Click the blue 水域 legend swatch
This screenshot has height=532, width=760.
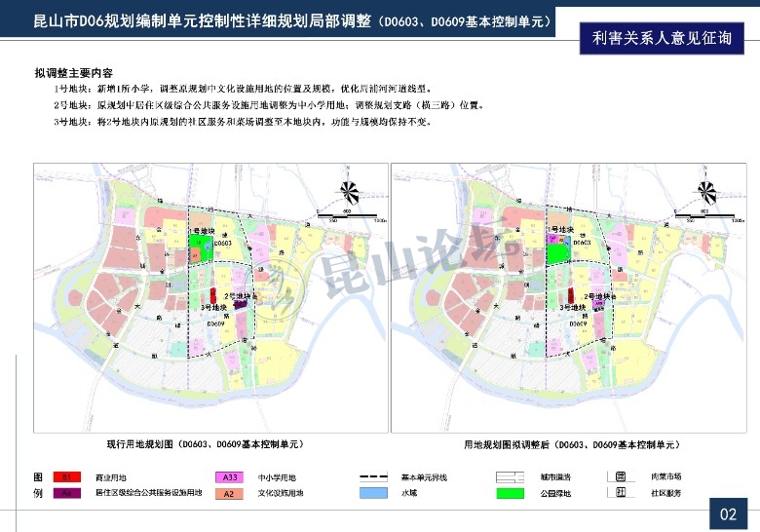(x=375, y=494)
